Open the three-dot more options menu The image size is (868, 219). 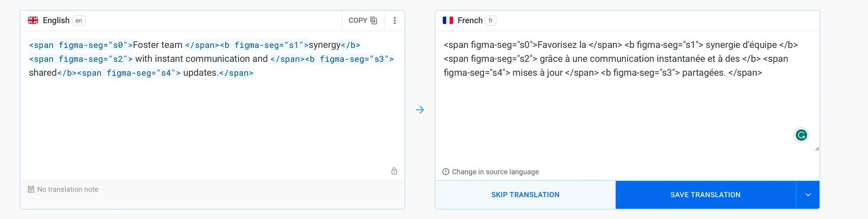[395, 20]
